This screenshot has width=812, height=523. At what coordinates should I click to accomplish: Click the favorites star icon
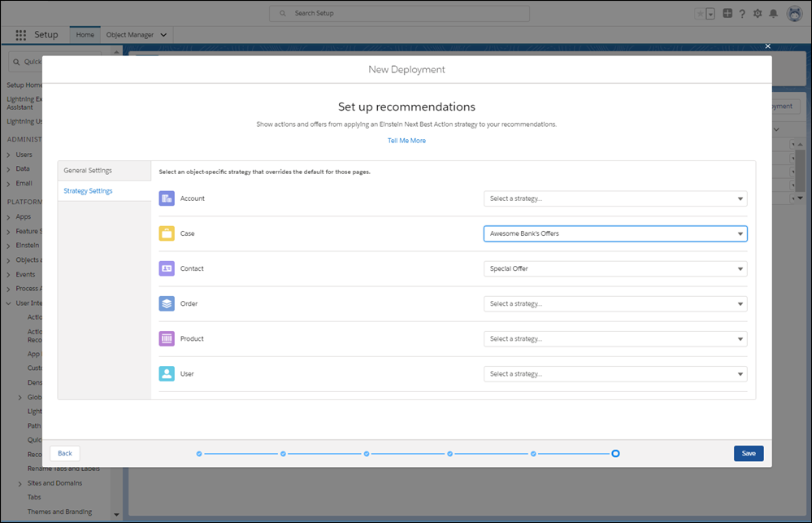pos(701,13)
